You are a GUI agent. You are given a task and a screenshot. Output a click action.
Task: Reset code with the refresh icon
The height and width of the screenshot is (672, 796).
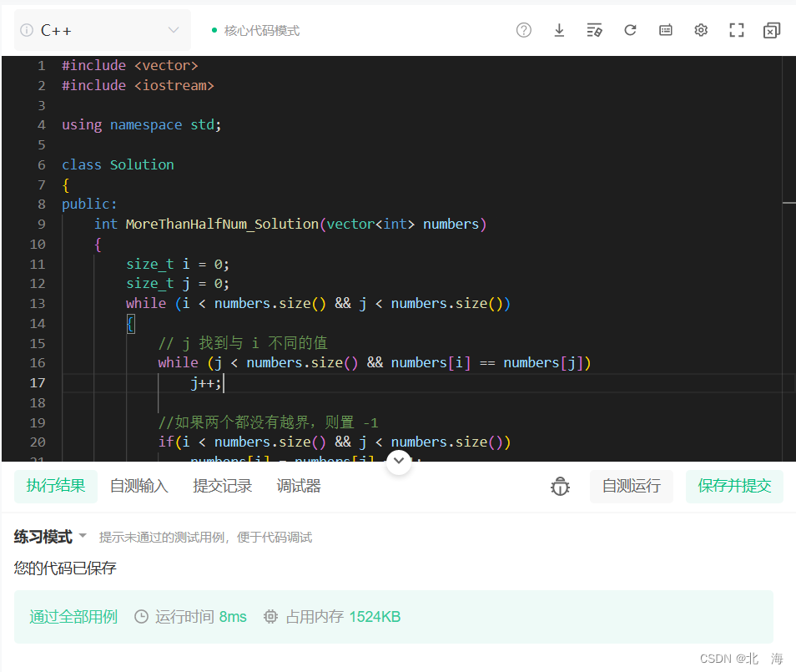pyautogui.click(x=630, y=31)
